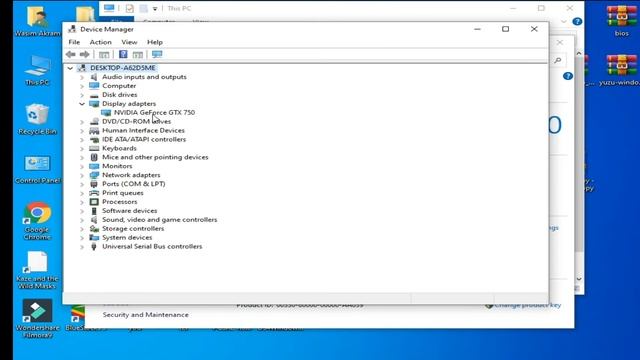This screenshot has width=640, height=360.
Task: Expand Audio inputs and outputs
Action: coord(82,77)
